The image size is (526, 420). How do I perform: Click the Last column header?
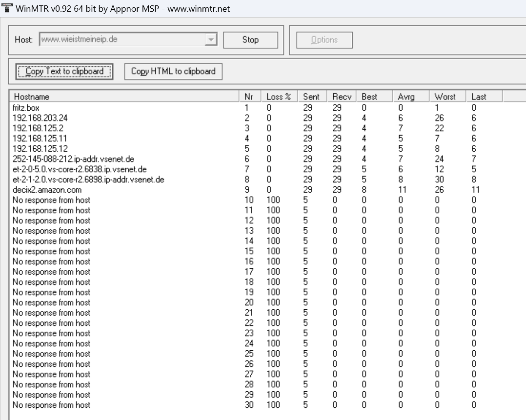[485, 97]
